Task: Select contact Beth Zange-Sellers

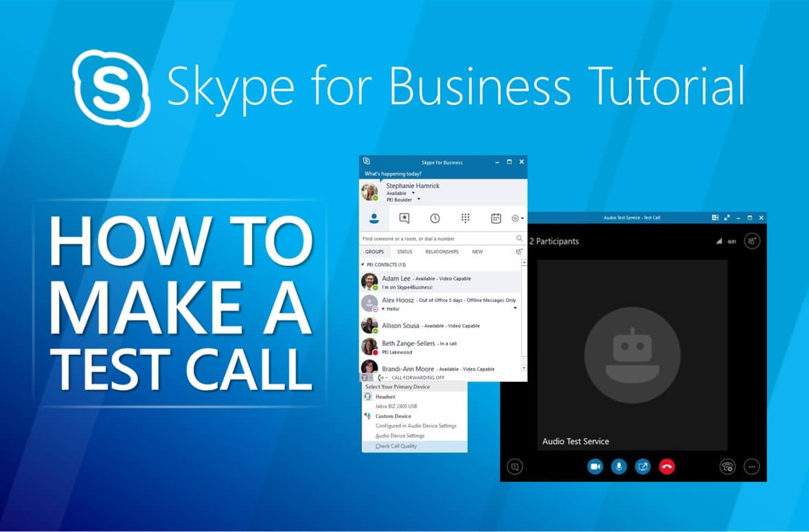Action: pyautogui.click(x=440, y=347)
